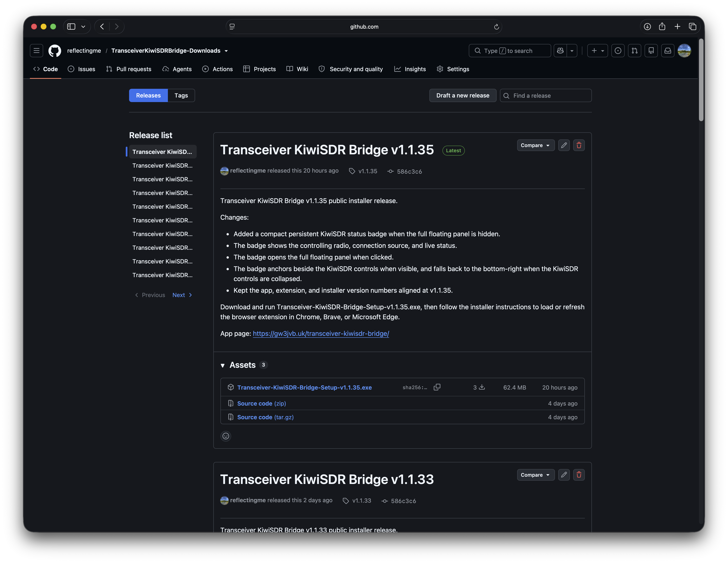Go forward in Safari history
The width and height of the screenshot is (728, 563).
coord(117,27)
